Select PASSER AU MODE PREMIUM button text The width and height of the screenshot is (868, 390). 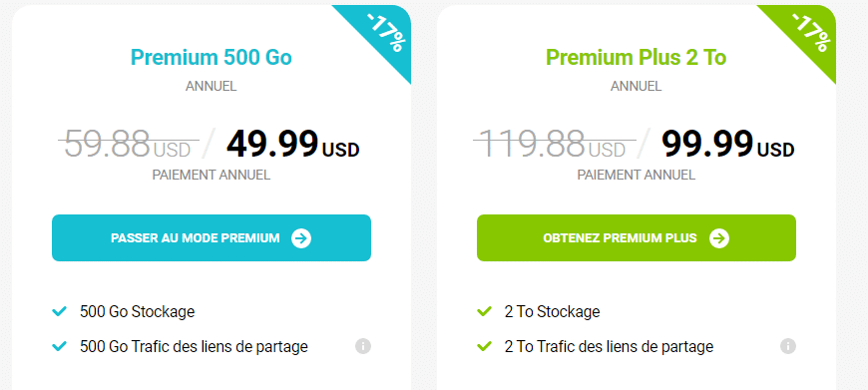pyautogui.click(x=195, y=238)
